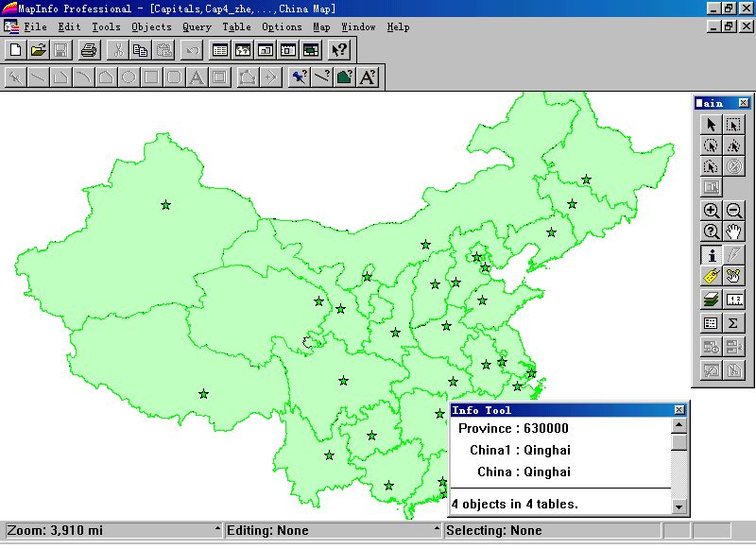Open the Query menu
756x549 pixels.
[x=197, y=27]
